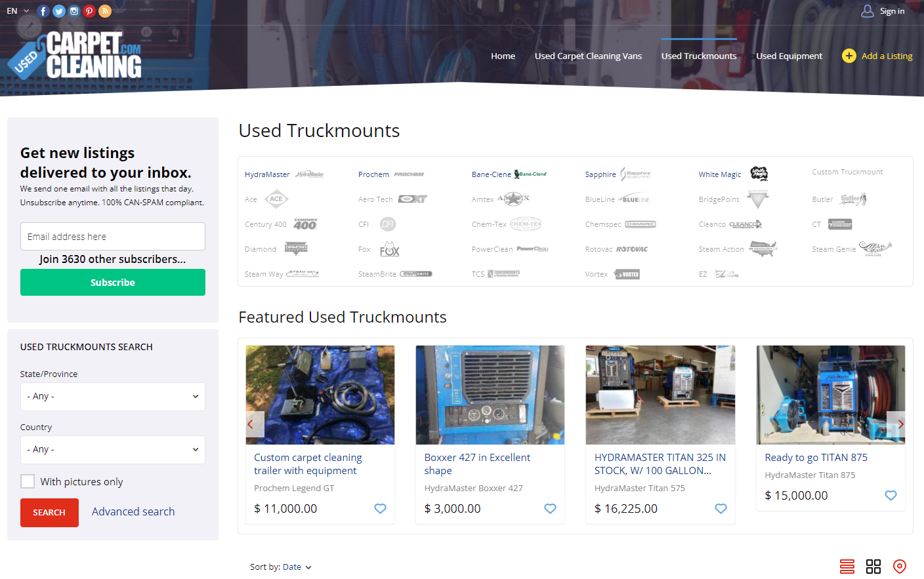924x579 pixels.
Task: Switch to grid view icon
Action: point(873,567)
